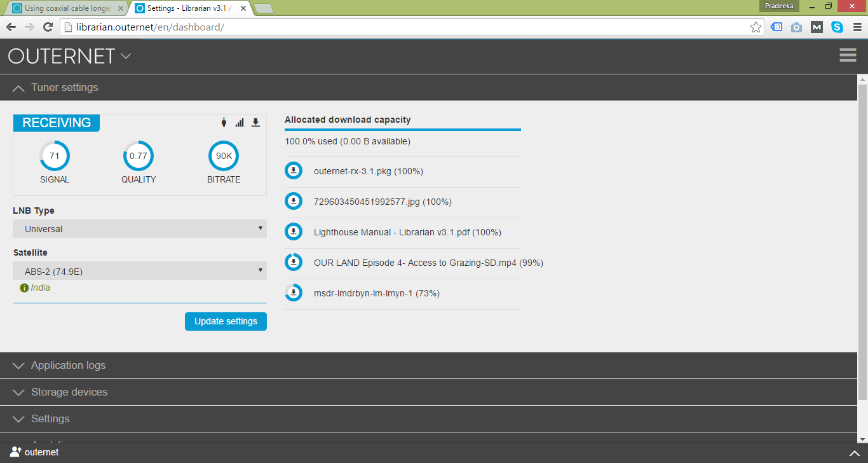Click the download status icon in RECEIVING panel
This screenshot has width=868, height=463.
[x=255, y=123]
